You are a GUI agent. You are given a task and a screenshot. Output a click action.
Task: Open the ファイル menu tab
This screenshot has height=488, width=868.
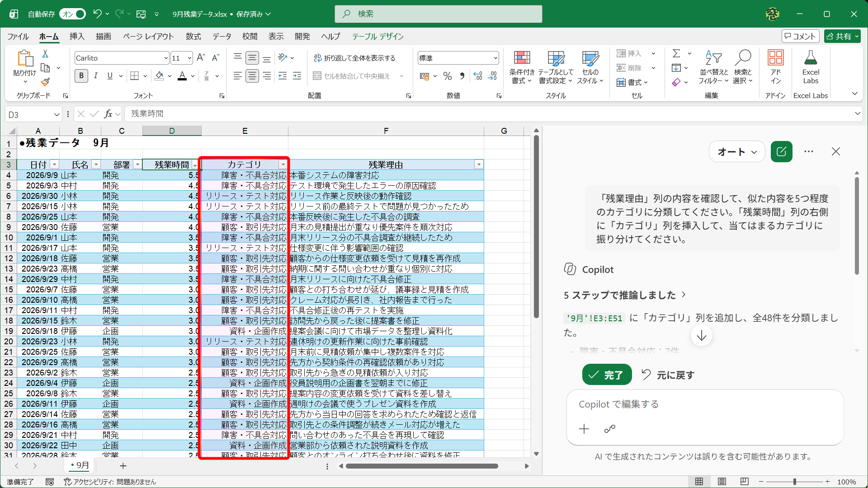(18, 37)
